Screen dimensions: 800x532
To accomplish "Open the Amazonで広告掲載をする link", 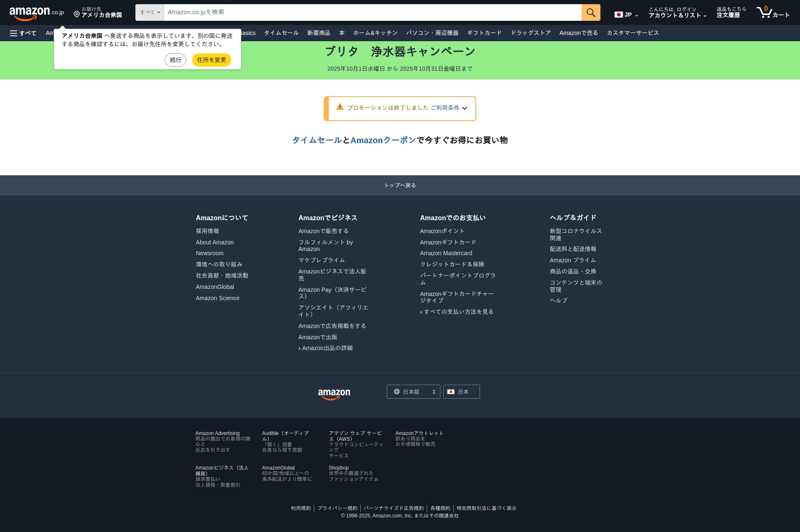I will click(332, 326).
